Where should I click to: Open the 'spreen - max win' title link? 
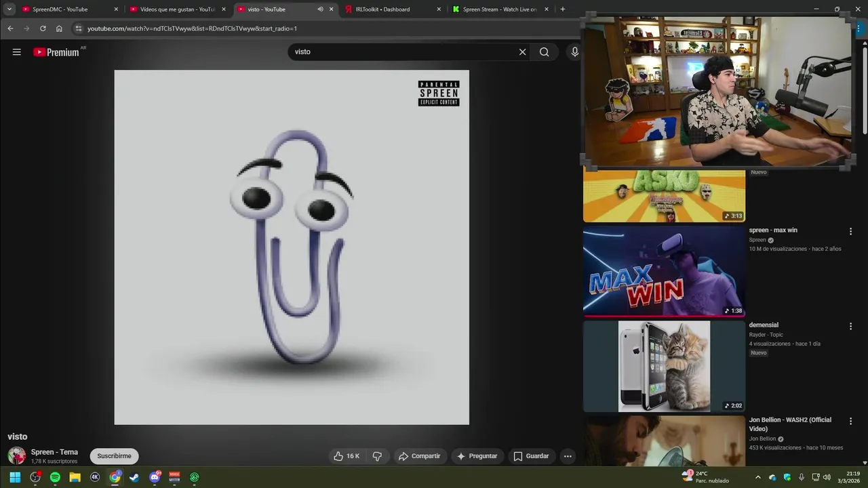(773, 230)
